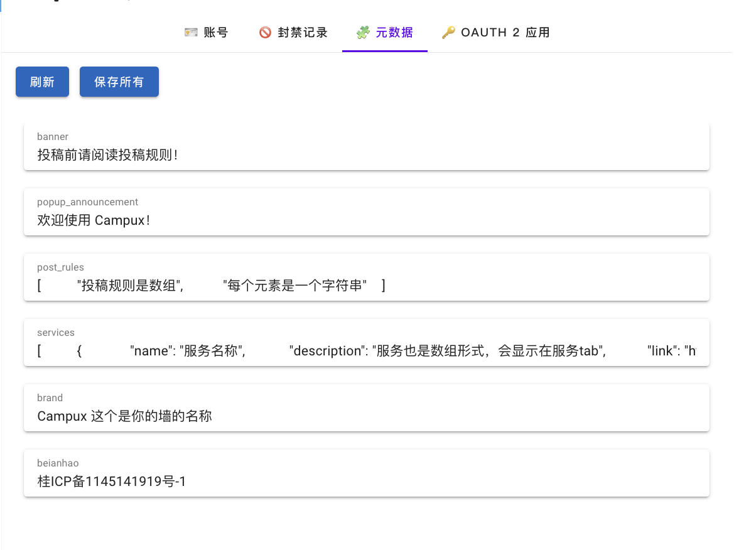Screen dimensions: 756x550
Task: Click the key icon beside OAUTH 2 应用
Action: click(x=449, y=32)
